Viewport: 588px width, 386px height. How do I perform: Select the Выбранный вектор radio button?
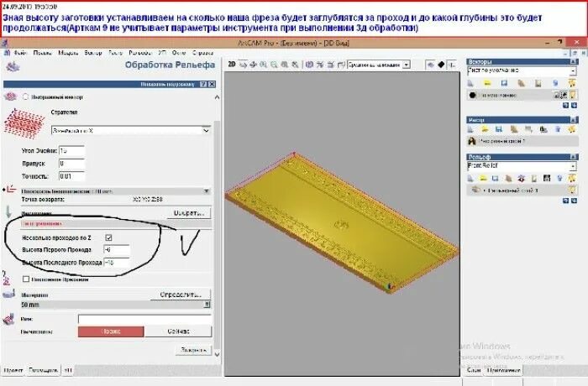point(25,96)
